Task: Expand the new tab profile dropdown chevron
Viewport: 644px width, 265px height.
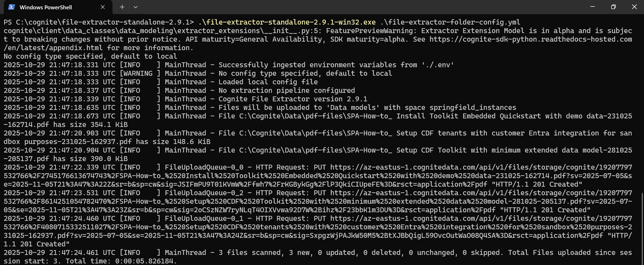Action: [135, 7]
